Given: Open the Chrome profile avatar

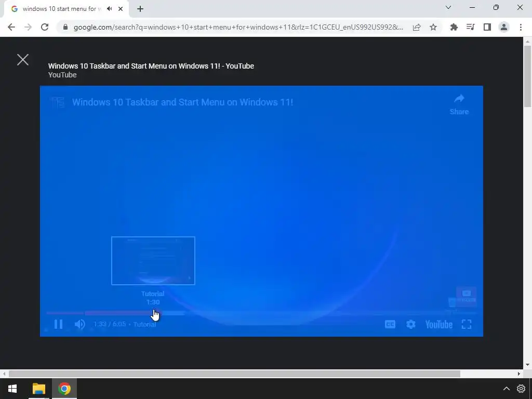Looking at the screenshot, I should 504,27.
